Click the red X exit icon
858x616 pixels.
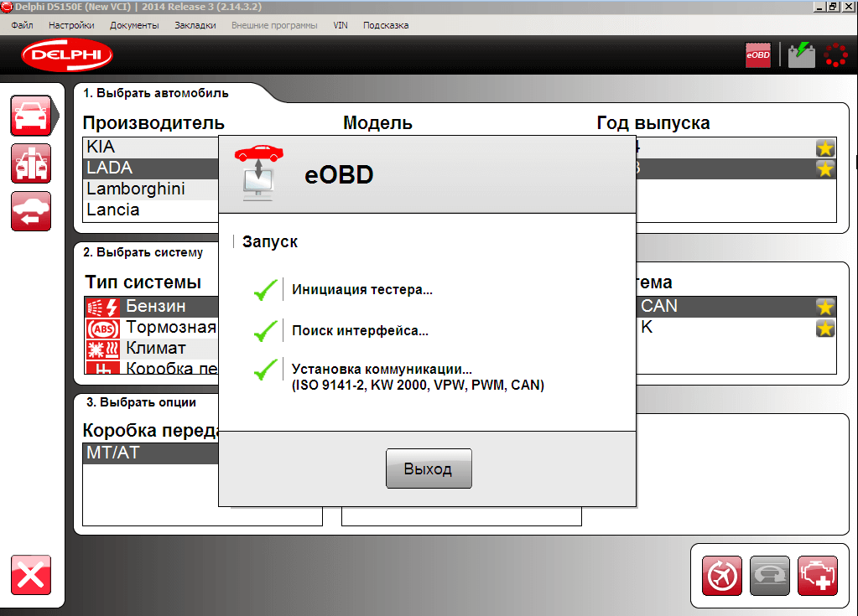31,575
